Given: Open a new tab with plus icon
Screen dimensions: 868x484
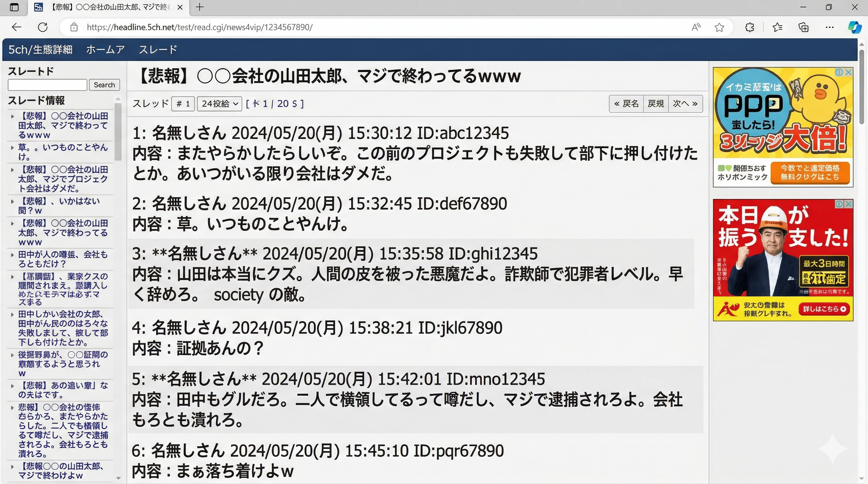Looking at the screenshot, I should coord(199,7).
